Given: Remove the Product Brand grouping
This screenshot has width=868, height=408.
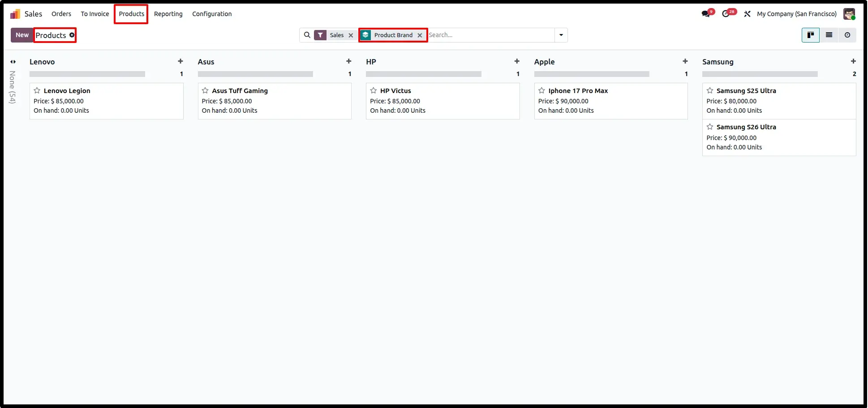Looking at the screenshot, I should (420, 35).
